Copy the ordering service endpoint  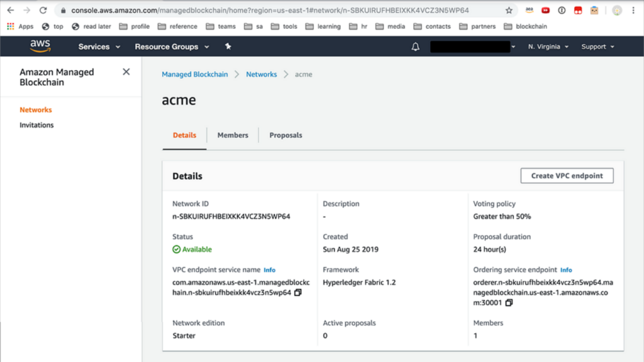[509, 303]
